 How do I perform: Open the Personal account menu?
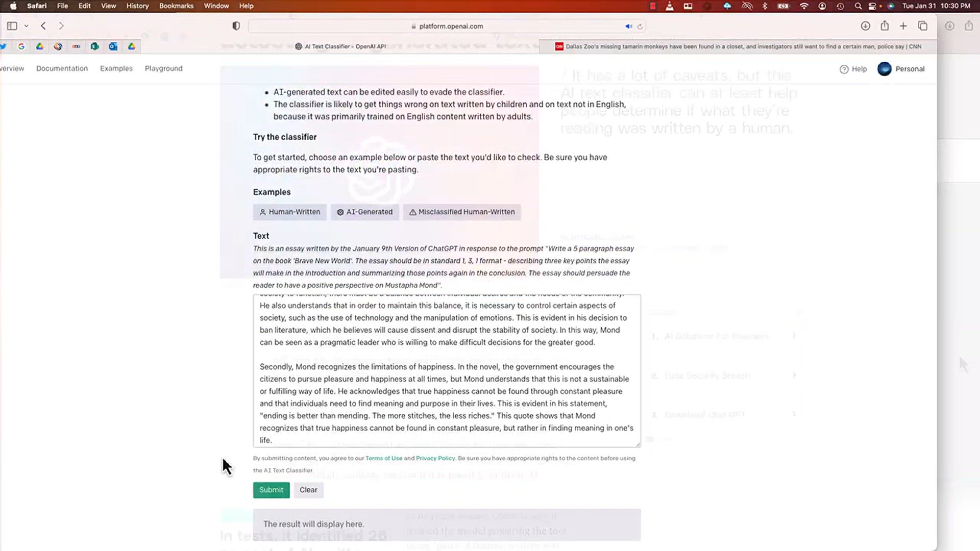(x=901, y=69)
